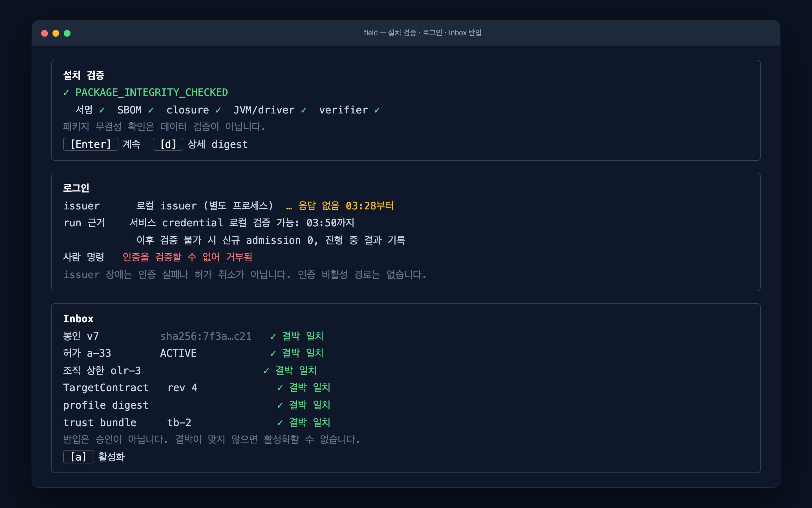Click the 사람 명령 label
This screenshot has width=812, height=508.
click(x=83, y=257)
